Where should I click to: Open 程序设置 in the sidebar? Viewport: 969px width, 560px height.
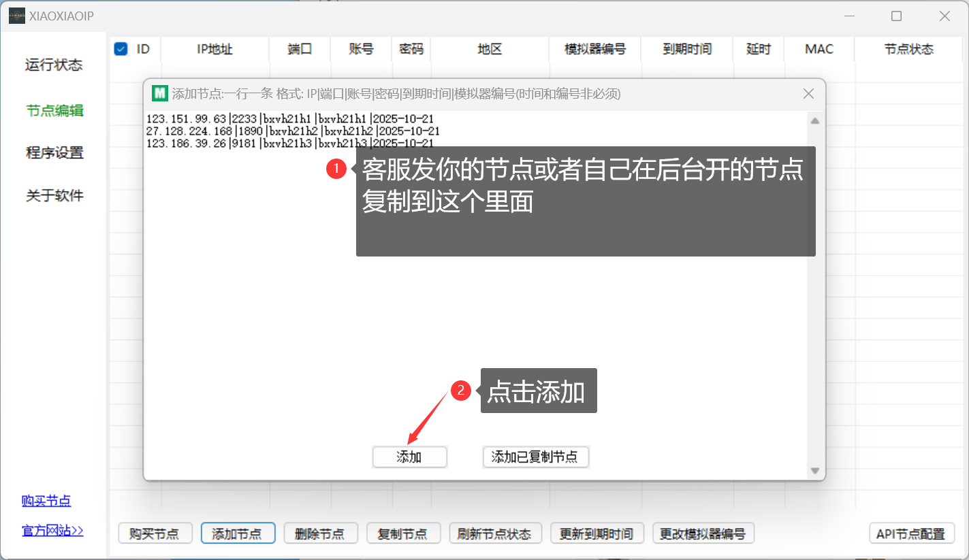pos(54,153)
